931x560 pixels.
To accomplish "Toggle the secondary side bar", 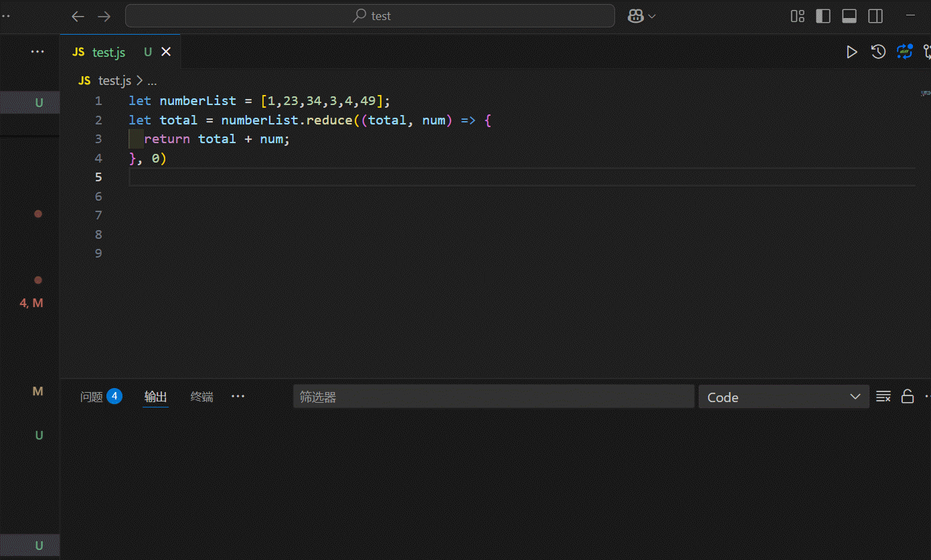I will tap(875, 16).
